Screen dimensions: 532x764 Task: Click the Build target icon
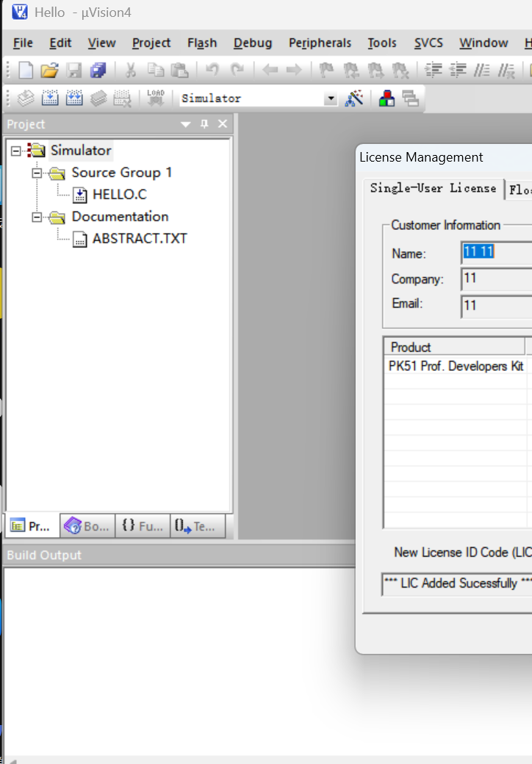[x=50, y=98]
